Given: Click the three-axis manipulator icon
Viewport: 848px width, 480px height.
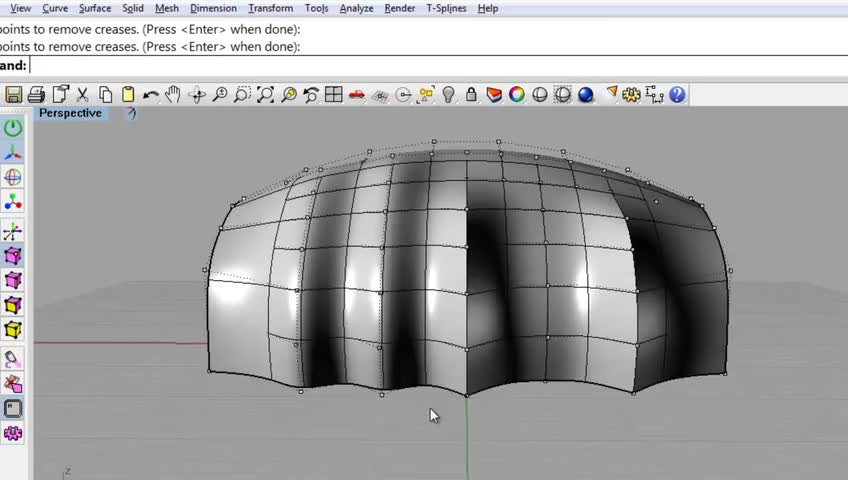Looking at the screenshot, I should [x=13, y=152].
